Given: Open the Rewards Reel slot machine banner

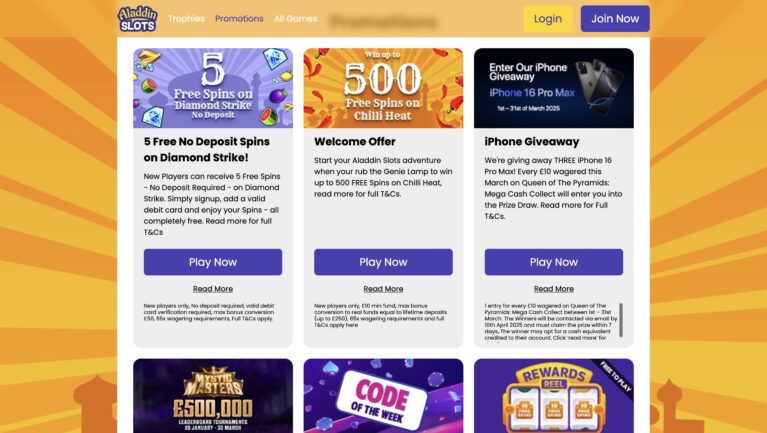Looking at the screenshot, I should [x=554, y=396].
